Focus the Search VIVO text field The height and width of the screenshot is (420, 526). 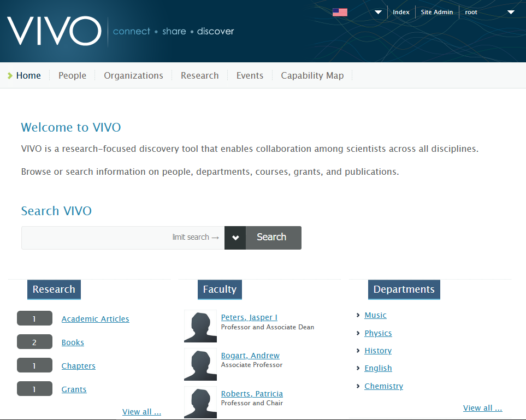pyautogui.click(x=123, y=238)
